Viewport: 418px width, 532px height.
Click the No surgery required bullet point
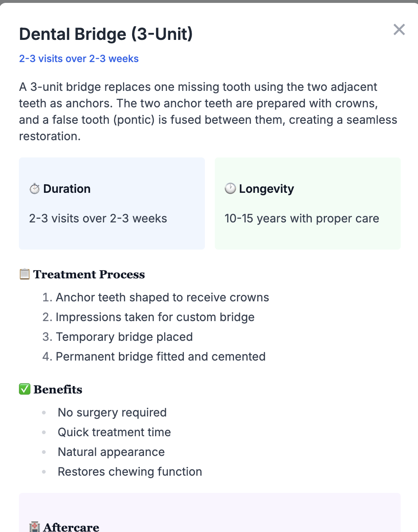tap(112, 412)
